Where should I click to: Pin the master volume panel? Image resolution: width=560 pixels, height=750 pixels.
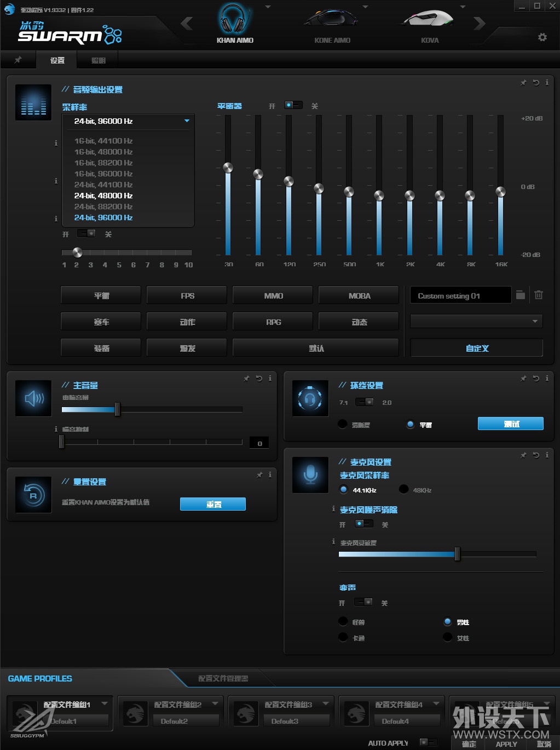(x=246, y=379)
